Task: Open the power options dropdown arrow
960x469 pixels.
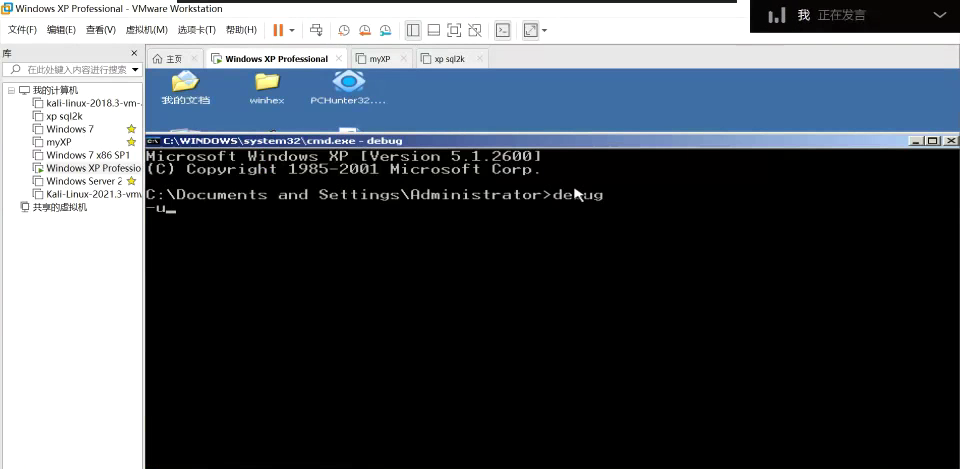Action: pyautogui.click(x=292, y=30)
